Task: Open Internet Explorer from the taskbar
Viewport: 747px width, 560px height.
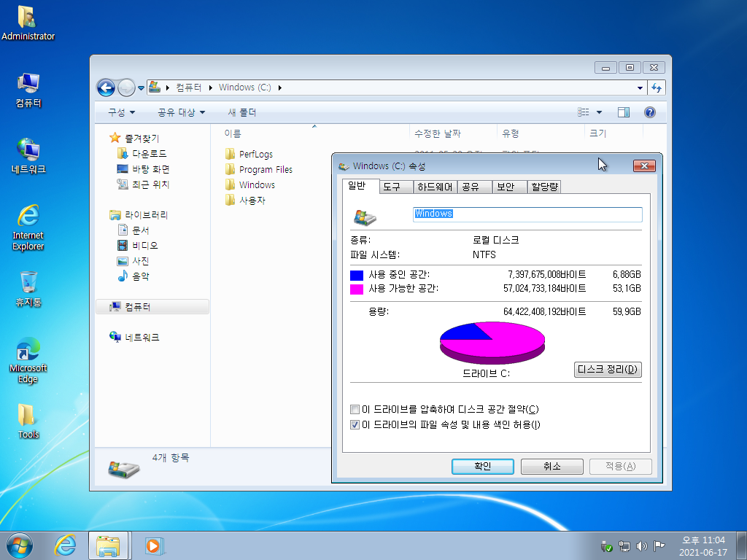Action: tap(65, 545)
